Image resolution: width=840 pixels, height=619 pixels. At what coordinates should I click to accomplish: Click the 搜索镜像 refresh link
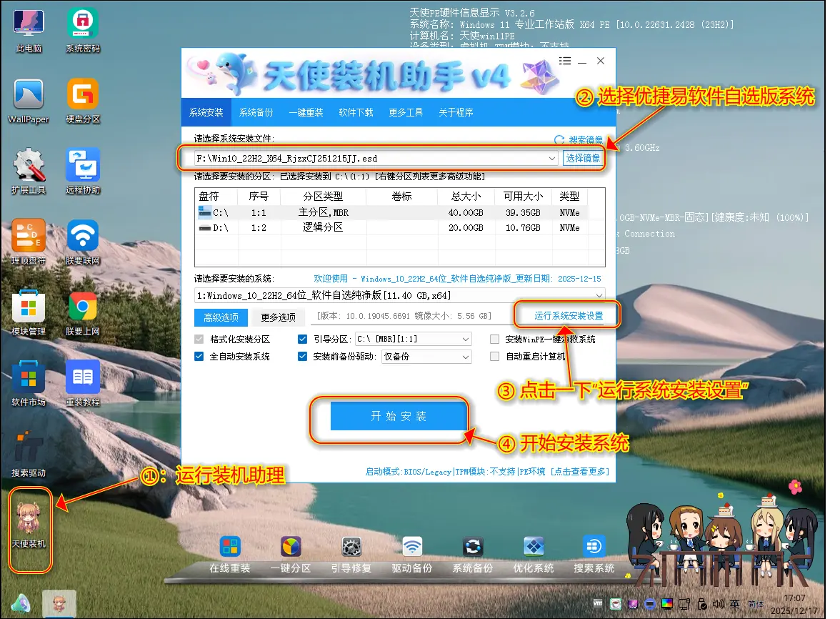click(x=579, y=140)
